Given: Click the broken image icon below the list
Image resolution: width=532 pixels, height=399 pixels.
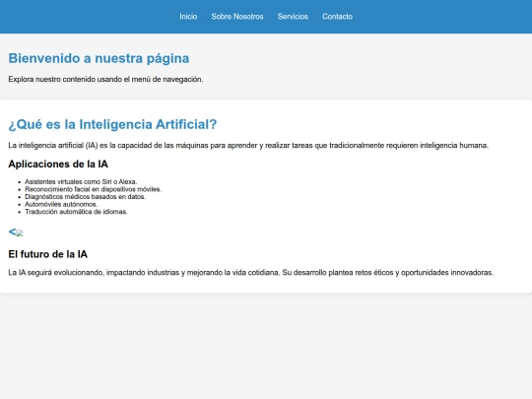Looking at the screenshot, I should pyautogui.click(x=20, y=233).
